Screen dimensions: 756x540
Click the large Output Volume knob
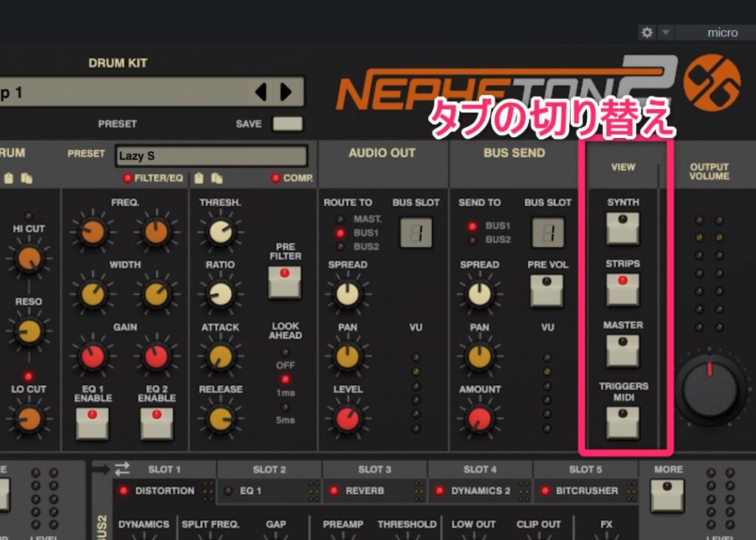pyautogui.click(x=709, y=387)
